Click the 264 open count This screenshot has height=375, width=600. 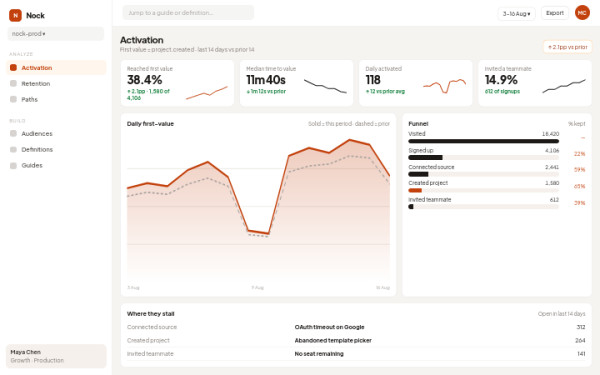point(580,341)
